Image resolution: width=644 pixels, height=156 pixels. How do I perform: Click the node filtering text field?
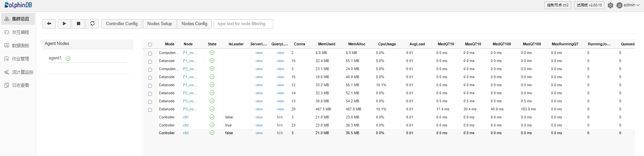tap(243, 24)
